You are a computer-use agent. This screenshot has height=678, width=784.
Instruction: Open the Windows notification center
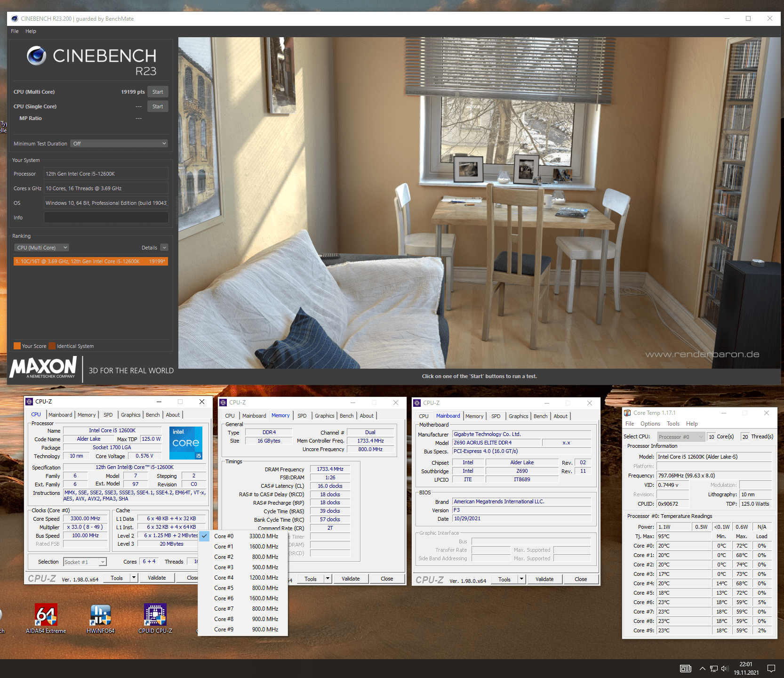tap(771, 669)
